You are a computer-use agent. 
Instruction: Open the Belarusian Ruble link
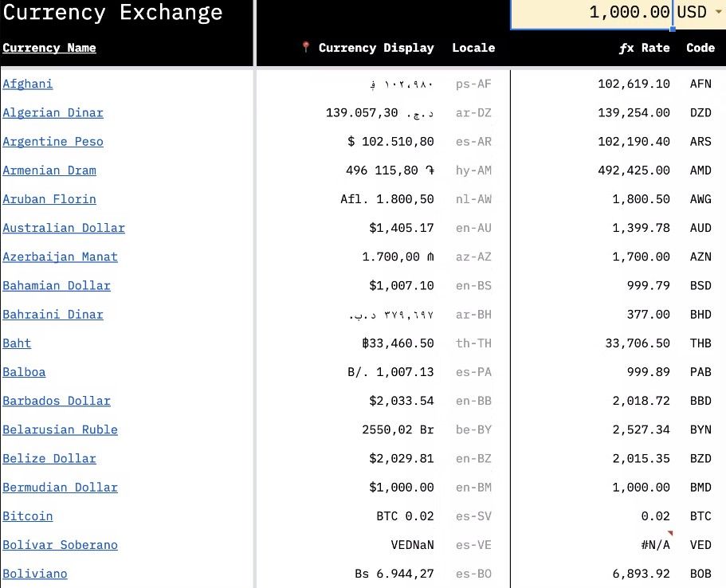[61, 429]
